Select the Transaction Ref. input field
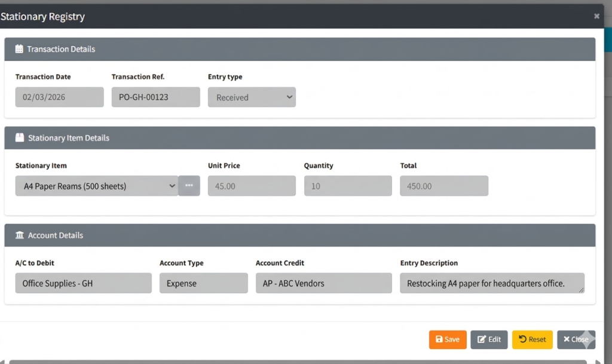The width and height of the screenshot is (612, 364). 155,97
